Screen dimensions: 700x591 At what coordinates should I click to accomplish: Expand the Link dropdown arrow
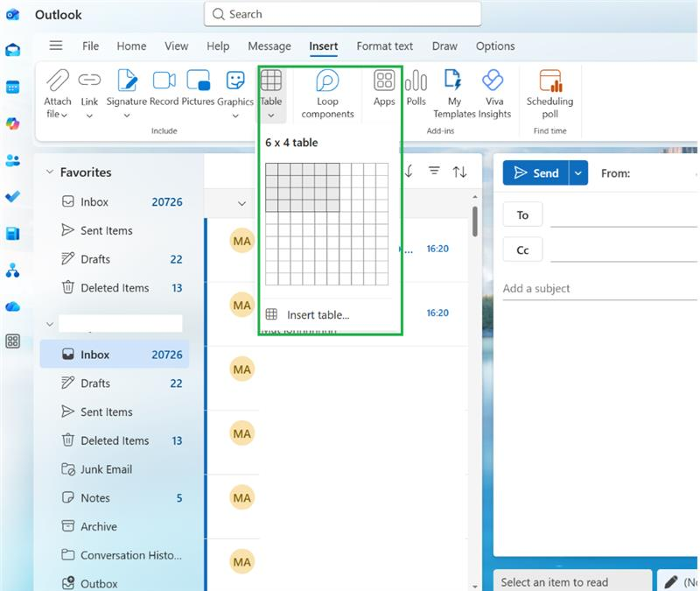(x=89, y=116)
